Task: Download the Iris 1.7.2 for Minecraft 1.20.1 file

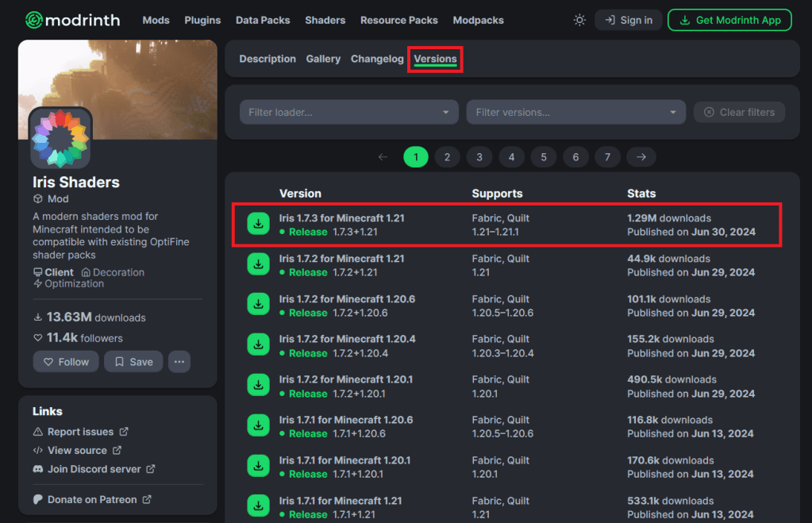Action: [258, 386]
